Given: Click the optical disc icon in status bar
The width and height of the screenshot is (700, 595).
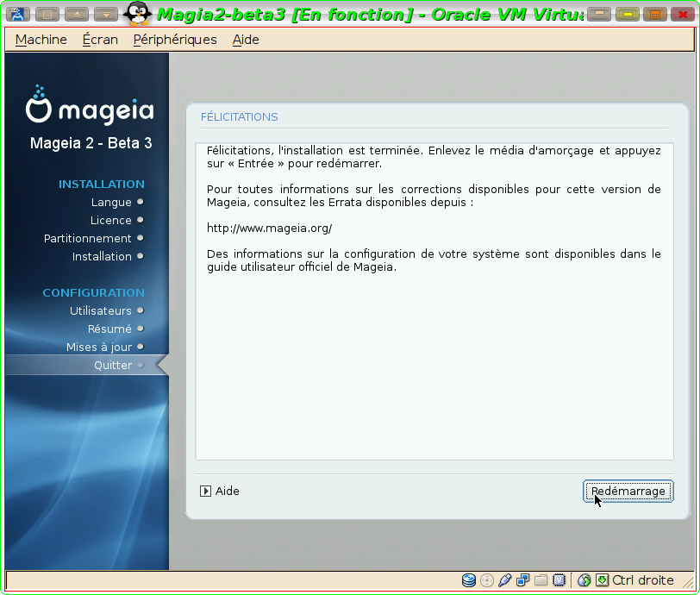Looking at the screenshot, I should click(x=487, y=580).
